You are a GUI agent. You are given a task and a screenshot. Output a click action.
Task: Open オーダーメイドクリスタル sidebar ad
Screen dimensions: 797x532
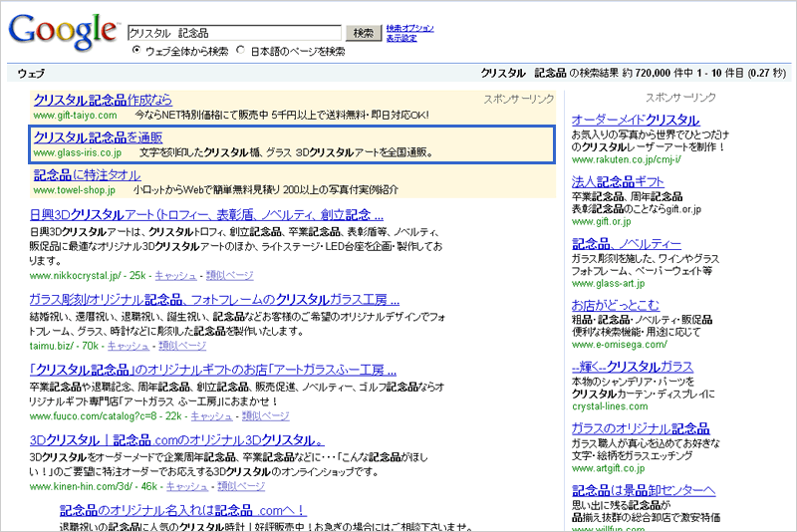636,120
